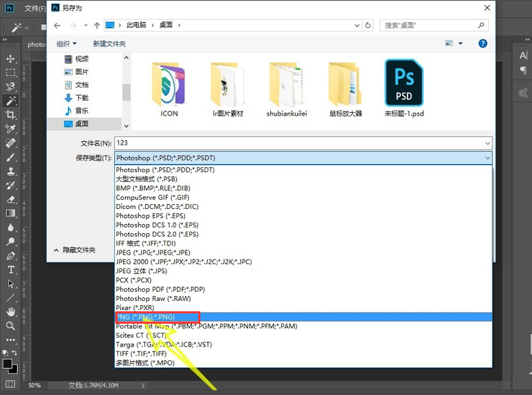532x395 pixels.
Task: Select the Pen tool
Action: tap(10, 256)
